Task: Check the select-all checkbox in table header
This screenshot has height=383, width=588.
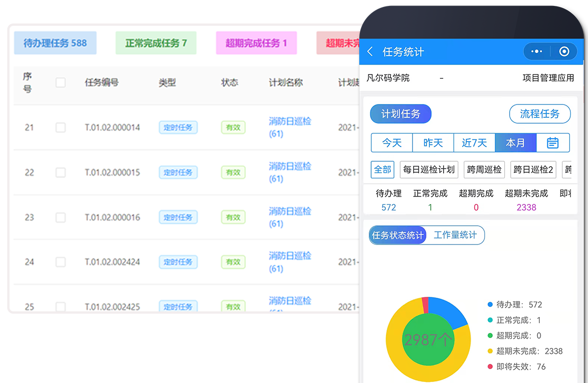Action: point(61,82)
